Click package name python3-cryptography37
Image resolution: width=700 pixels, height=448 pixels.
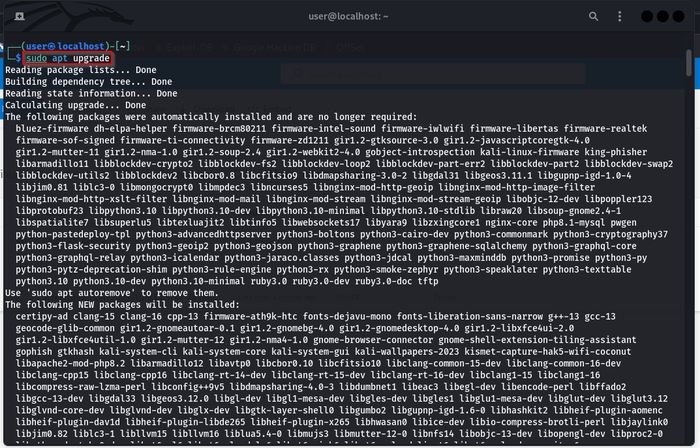pyautogui.click(x=611, y=234)
